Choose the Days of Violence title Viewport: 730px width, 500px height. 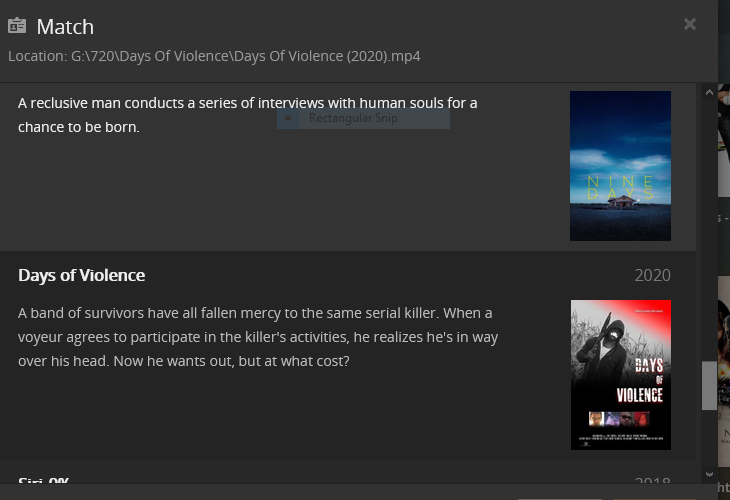[81, 275]
